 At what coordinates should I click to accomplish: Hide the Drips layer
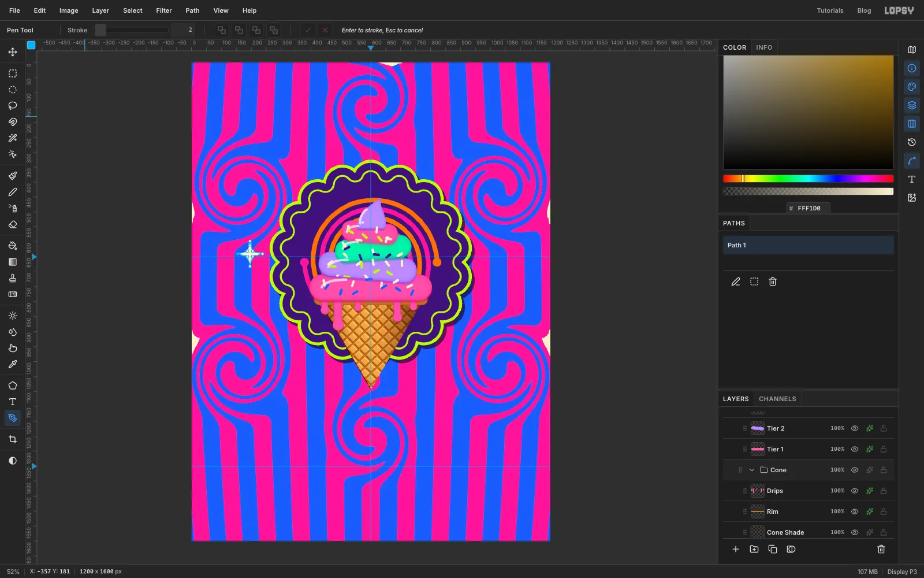coord(855,491)
